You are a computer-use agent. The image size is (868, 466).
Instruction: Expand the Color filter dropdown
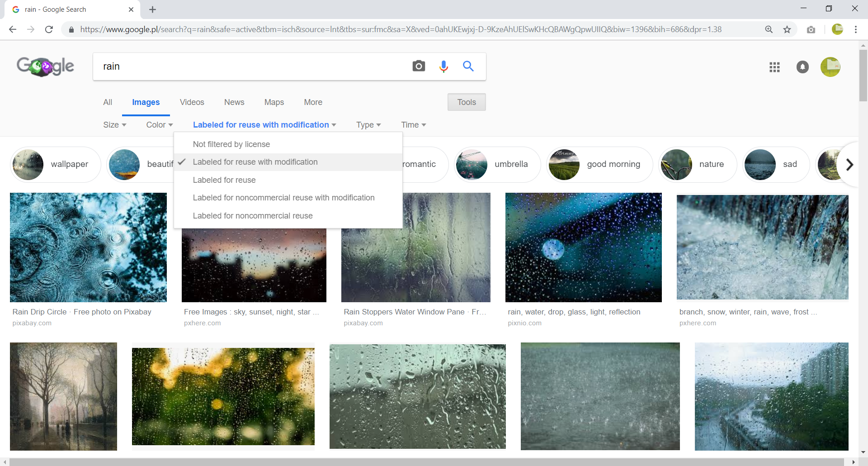[159, 125]
